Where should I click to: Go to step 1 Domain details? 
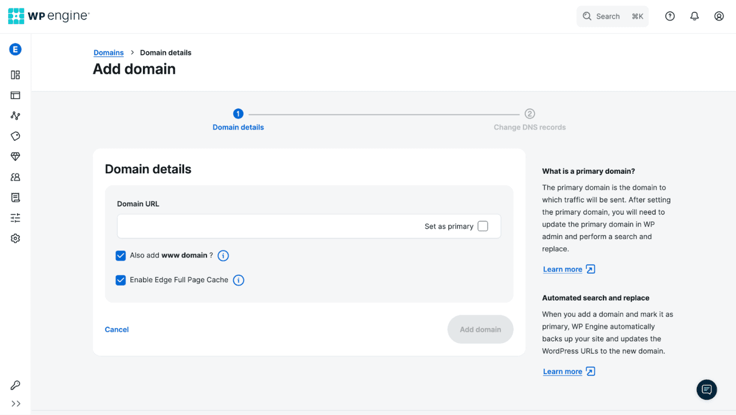[238, 120]
